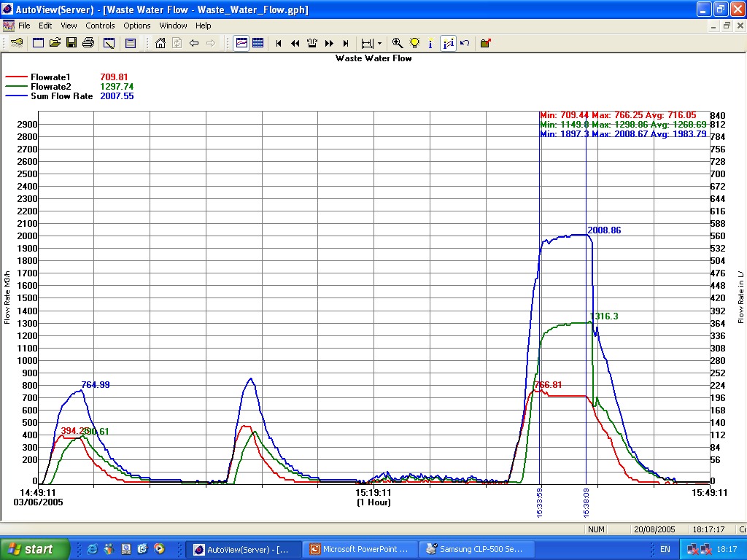The image size is (747, 560).
Task: Click the key login icon
Action: point(16,43)
